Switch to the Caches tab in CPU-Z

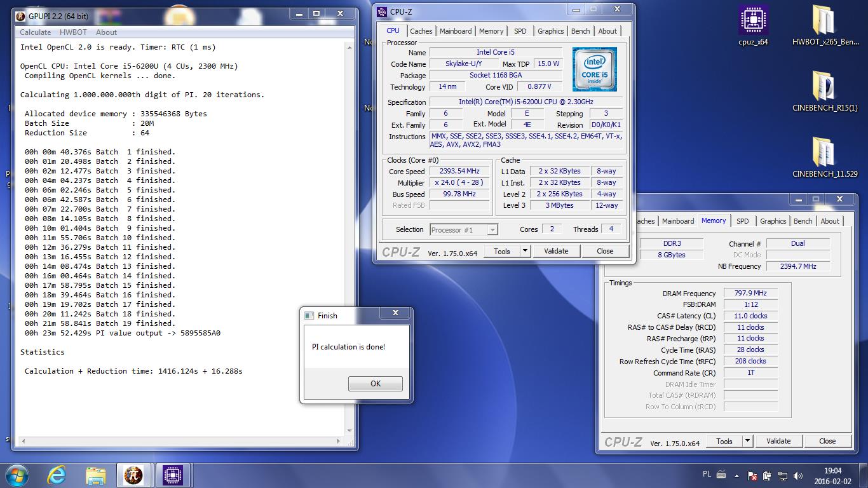pos(421,31)
